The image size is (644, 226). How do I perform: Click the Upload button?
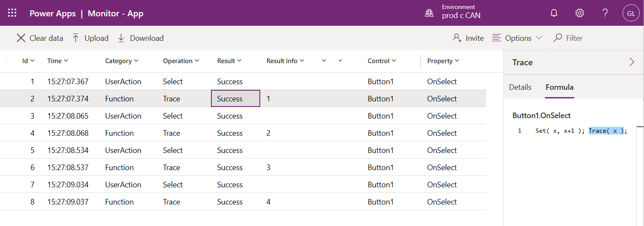point(90,38)
